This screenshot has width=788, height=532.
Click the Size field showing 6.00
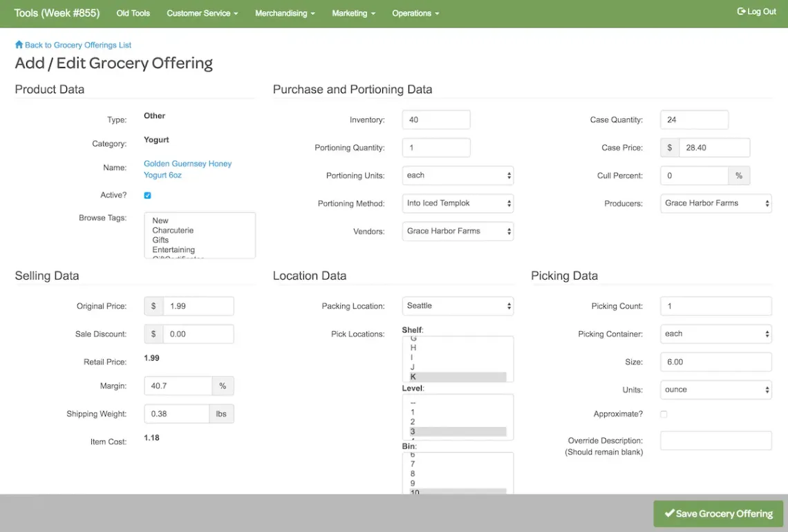pyautogui.click(x=715, y=362)
